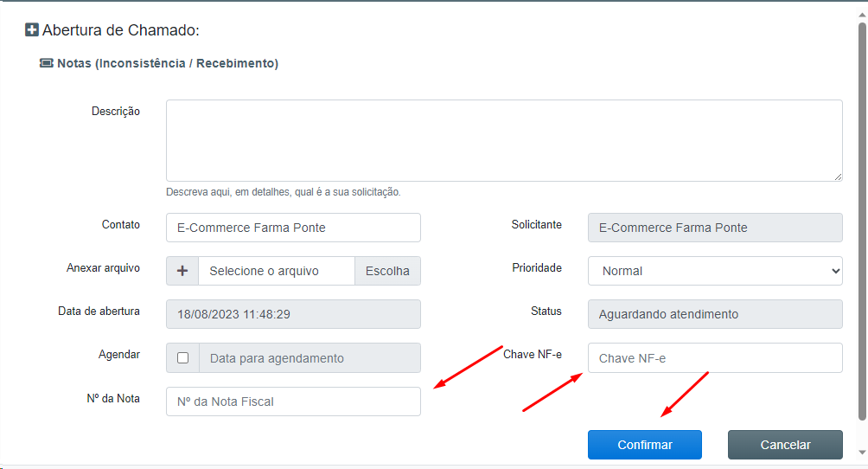Click the plus icon in Anexar arquivo

coord(182,271)
